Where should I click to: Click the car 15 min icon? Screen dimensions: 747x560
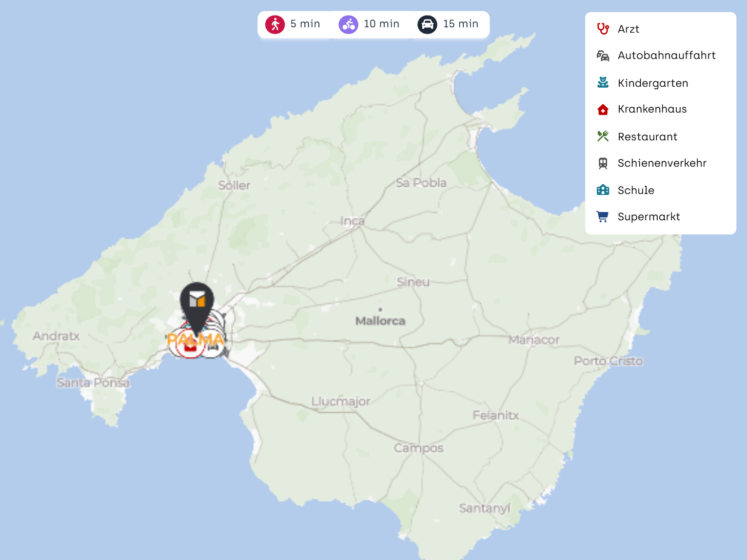[427, 24]
